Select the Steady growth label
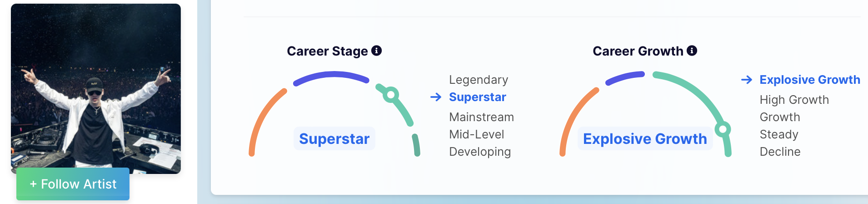 pyautogui.click(x=778, y=134)
